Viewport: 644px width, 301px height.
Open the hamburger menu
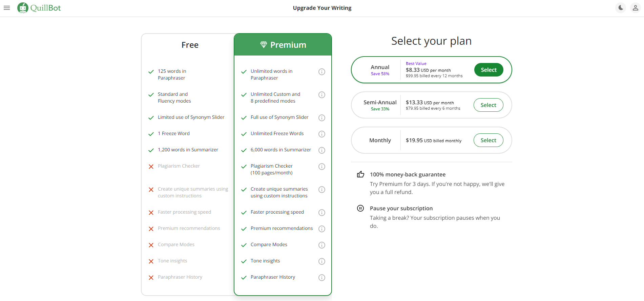[x=7, y=8]
